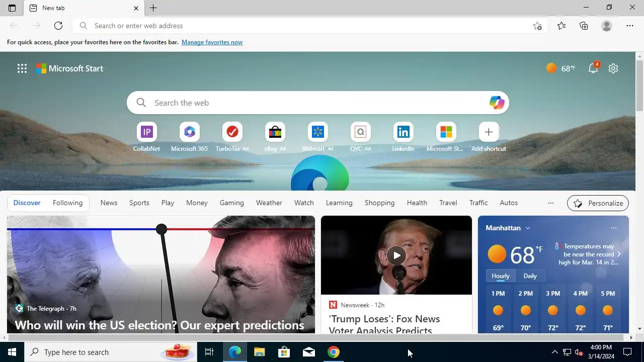Open the Watch category
Screen dimensions: 644x362
pos(304,203)
